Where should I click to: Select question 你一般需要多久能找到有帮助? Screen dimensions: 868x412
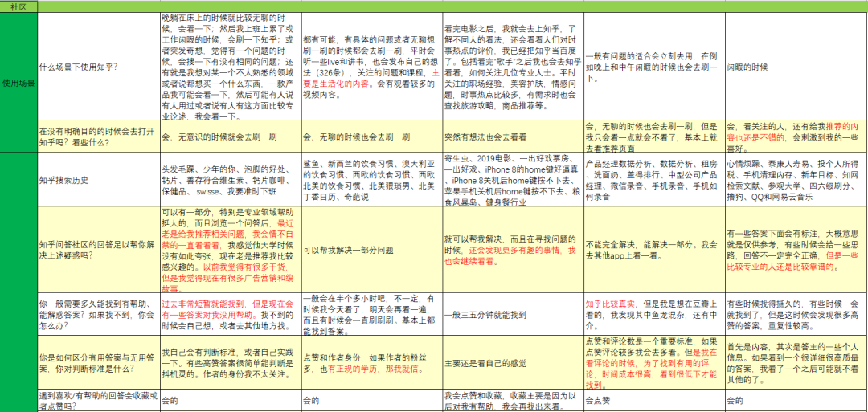[99, 315]
